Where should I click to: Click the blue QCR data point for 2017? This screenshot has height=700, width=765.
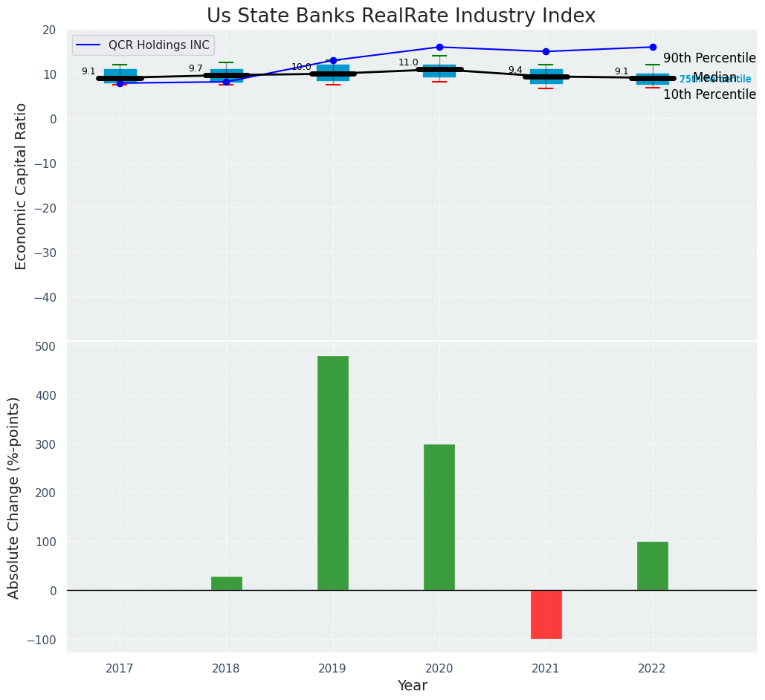pos(120,84)
